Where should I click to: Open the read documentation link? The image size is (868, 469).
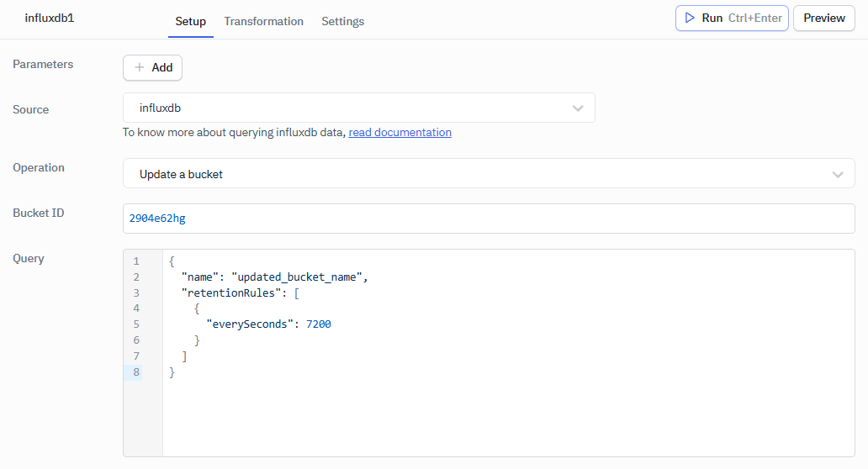400,132
